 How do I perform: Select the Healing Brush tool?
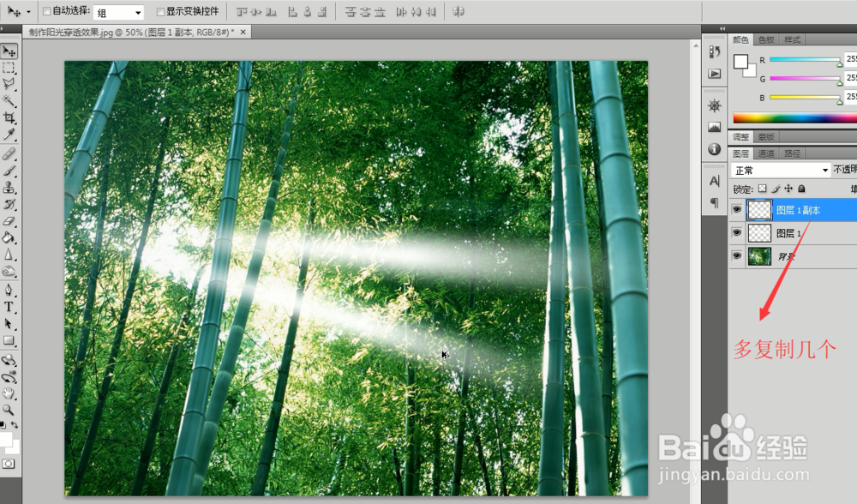pyautogui.click(x=9, y=154)
